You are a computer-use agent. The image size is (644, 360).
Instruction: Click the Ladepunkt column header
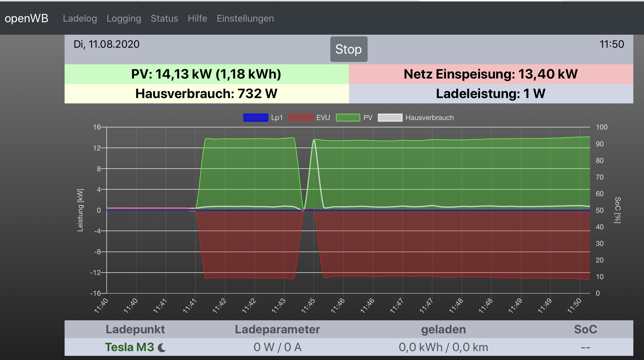pos(135,329)
